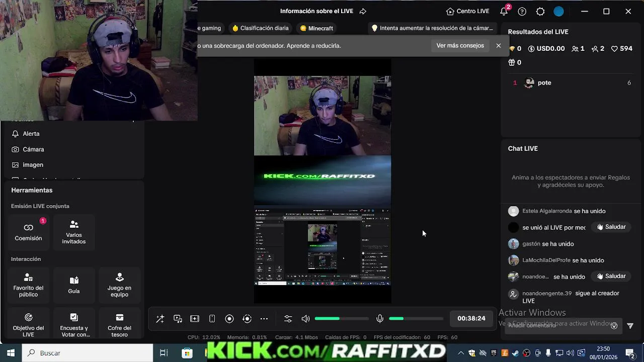Click the camera feed in the preview
The image size is (644, 362).
click(323, 116)
